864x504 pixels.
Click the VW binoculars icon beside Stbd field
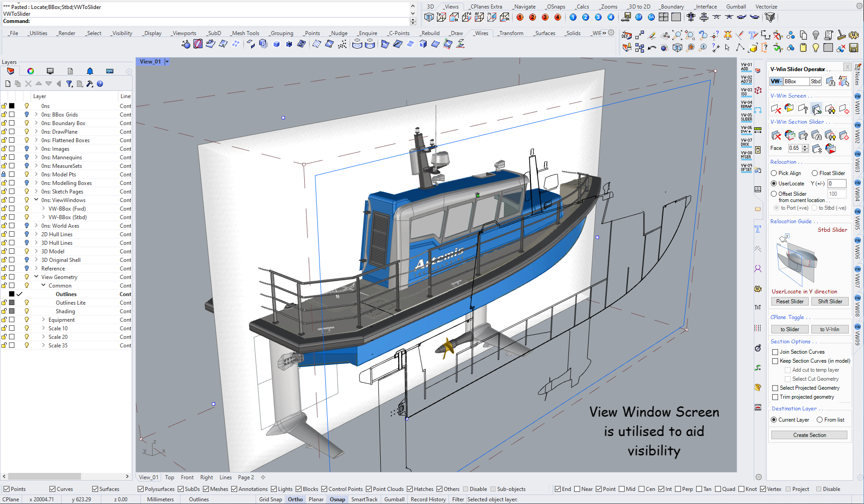831,81
